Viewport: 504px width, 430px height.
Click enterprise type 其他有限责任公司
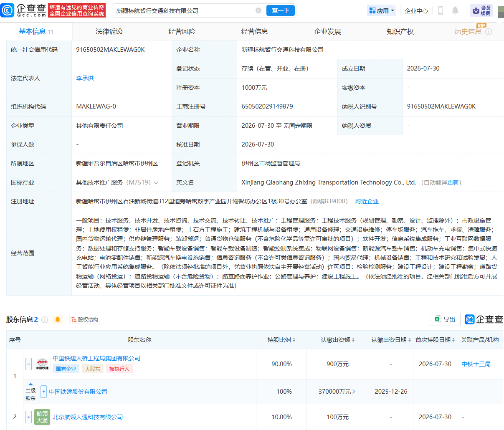(x=99, y=126)
